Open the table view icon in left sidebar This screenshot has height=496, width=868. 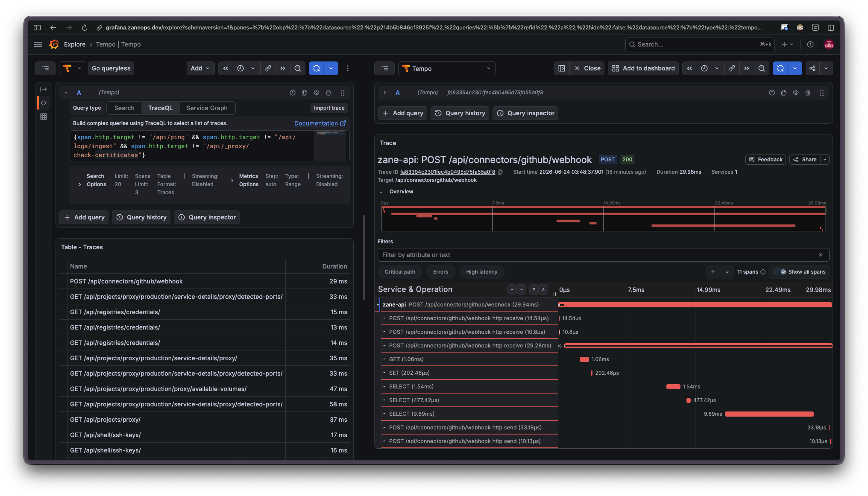pos(44,117)
